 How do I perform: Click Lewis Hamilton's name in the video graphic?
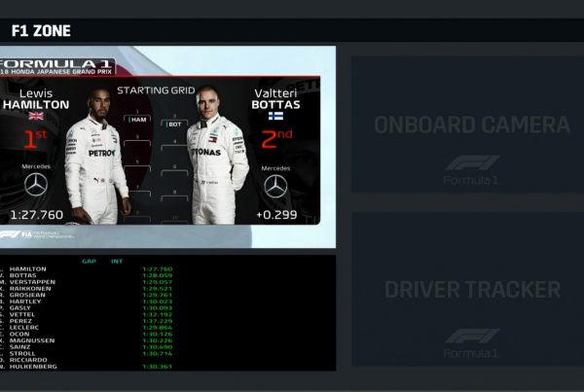(36, 99)
